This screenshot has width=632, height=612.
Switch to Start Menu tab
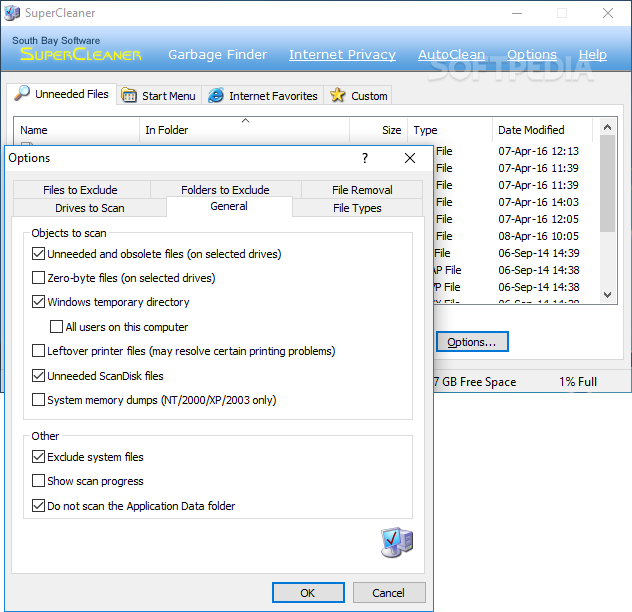coord(159,96)
